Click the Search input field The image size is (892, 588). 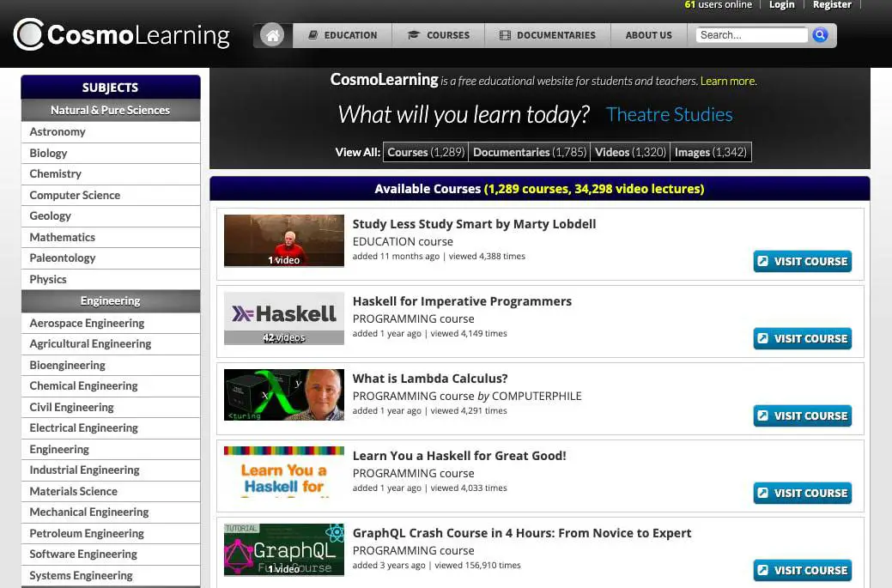point(751,34)
